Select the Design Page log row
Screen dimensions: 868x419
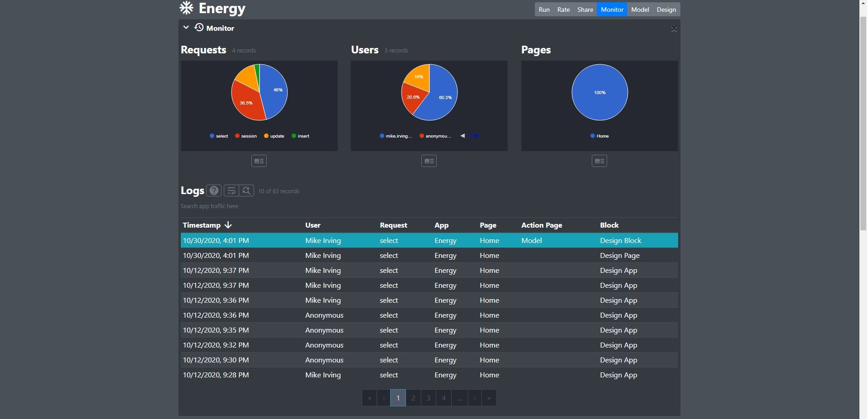[429, 255]
